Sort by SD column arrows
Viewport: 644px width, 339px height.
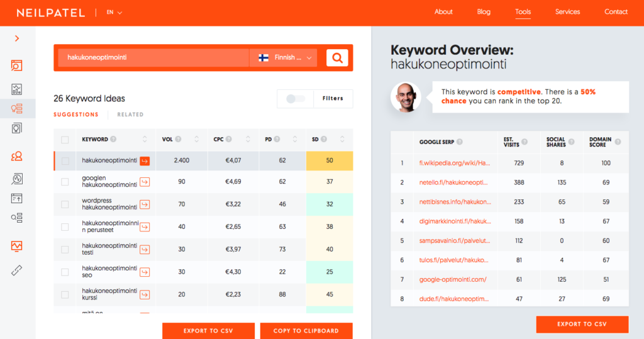click(342, 139)
